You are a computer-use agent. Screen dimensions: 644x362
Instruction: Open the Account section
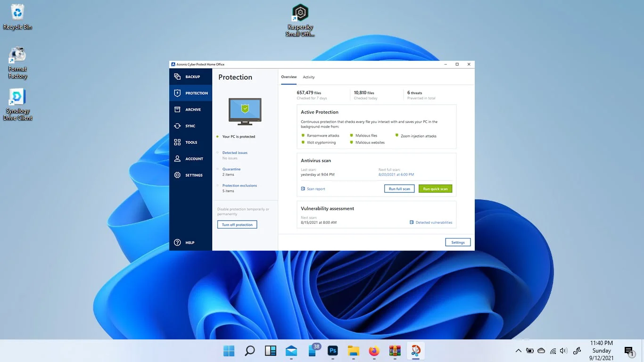point(190,159)
